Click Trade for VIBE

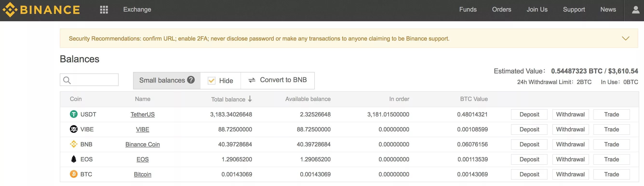[611, 129]
